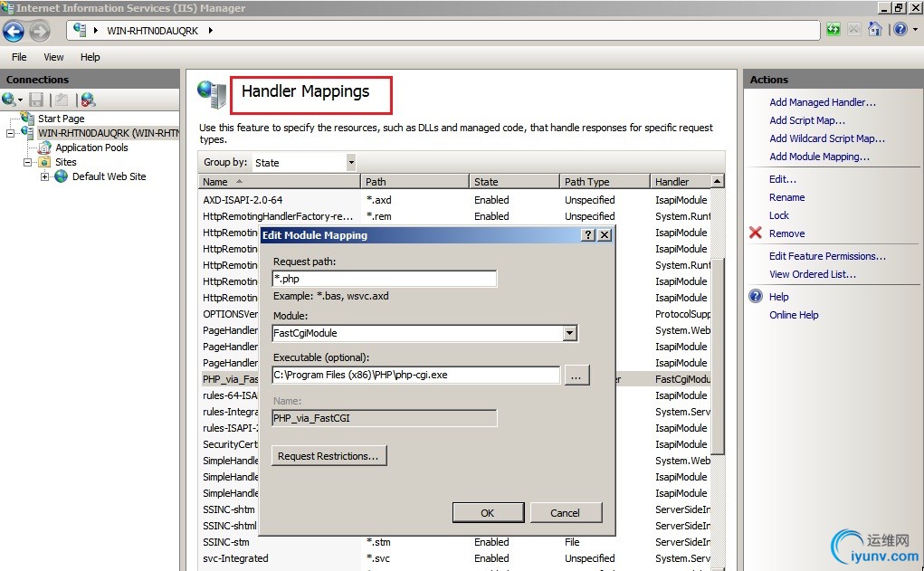Click into the Executable path field

(x=416, y=375)
